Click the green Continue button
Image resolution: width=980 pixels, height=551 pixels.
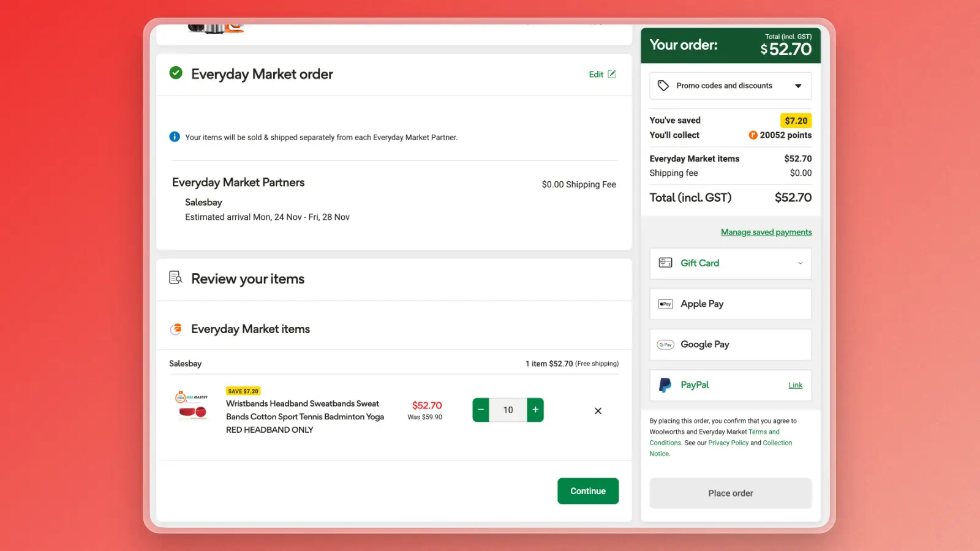tap(588, 491)
